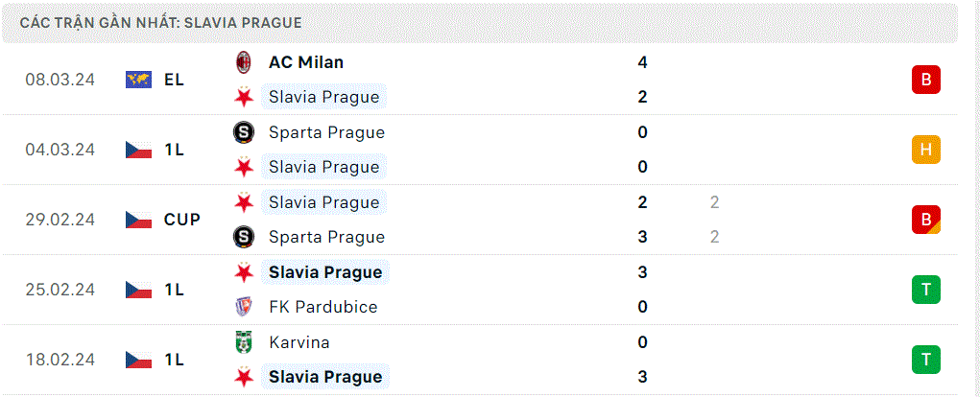
Task: Click red B badge of the CUP match
Action: (926, 220)
